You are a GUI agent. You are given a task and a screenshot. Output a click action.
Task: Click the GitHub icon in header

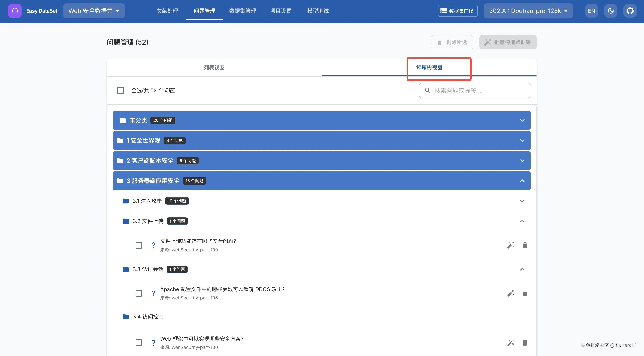(630, 11)
